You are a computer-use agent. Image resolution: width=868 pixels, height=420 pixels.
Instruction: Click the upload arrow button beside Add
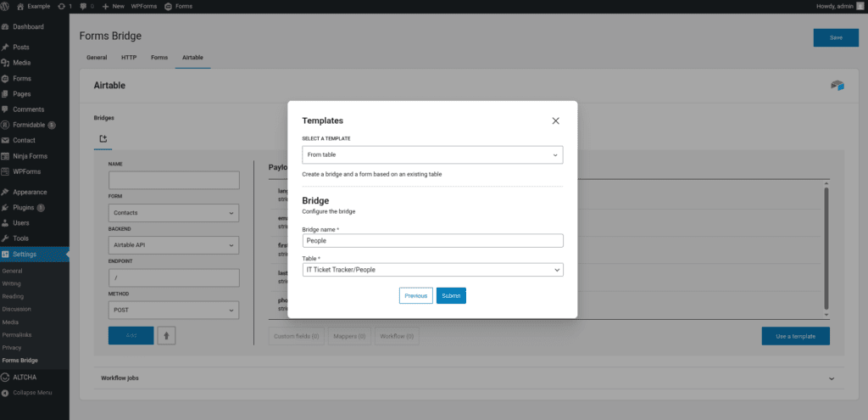pos(167,335)
